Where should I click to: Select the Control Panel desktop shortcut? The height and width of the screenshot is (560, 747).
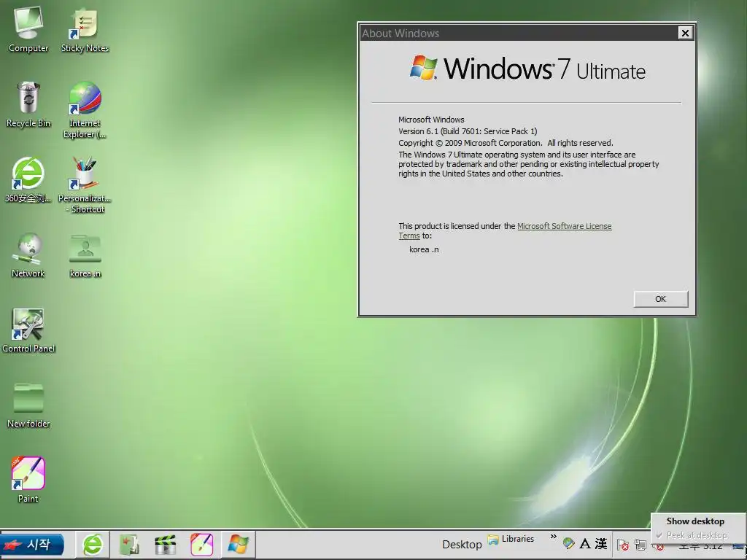pyautogui.click(x=28, y=330)
